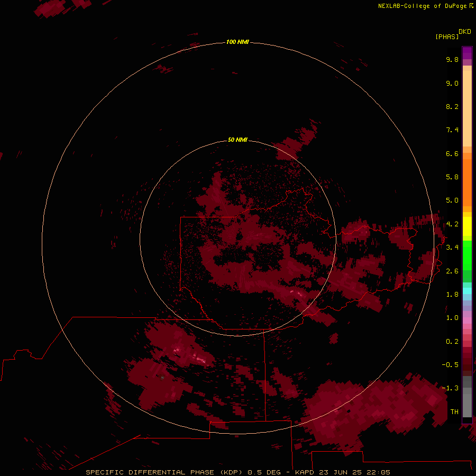Viewport: 476px width, 476px height.
Task: Select the 4.2 scale value
Action: pos(452,224)
